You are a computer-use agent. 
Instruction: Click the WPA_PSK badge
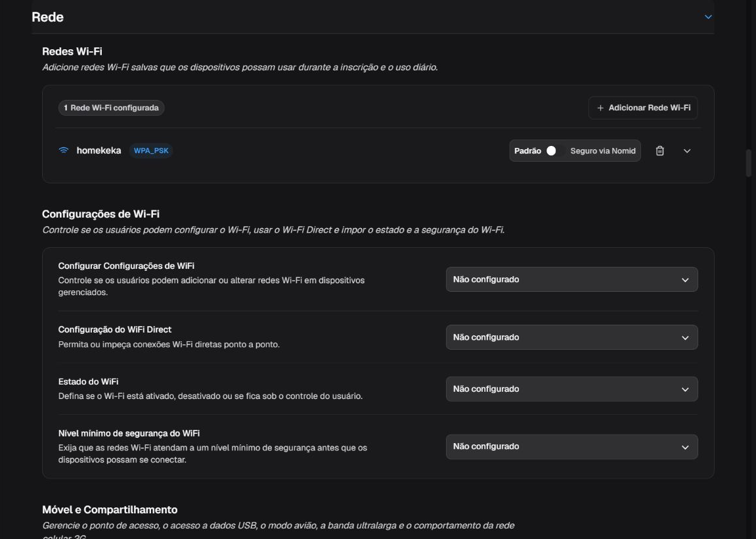[151, 151]
